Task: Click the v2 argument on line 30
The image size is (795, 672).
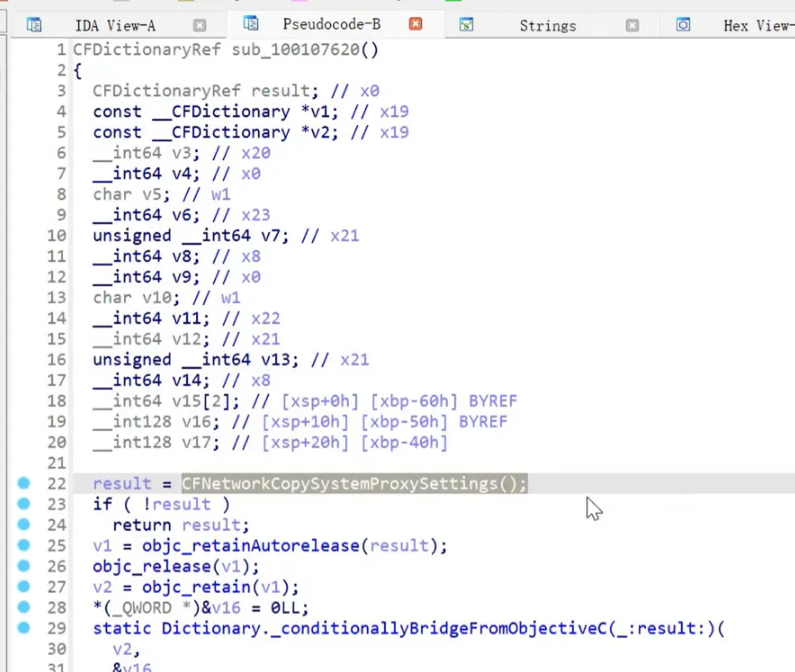Action: 123,649
